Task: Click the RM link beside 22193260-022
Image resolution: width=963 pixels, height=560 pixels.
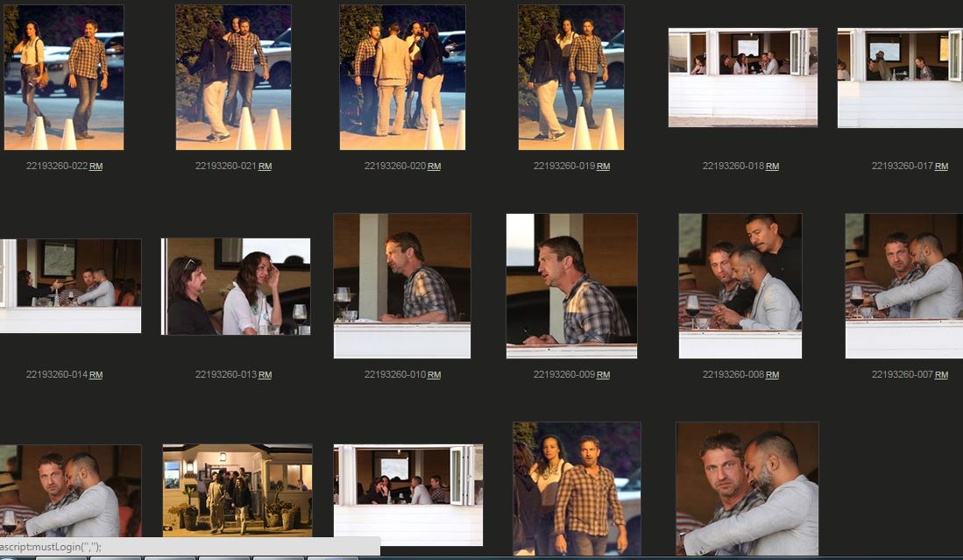Action: (x=96, y=167)
